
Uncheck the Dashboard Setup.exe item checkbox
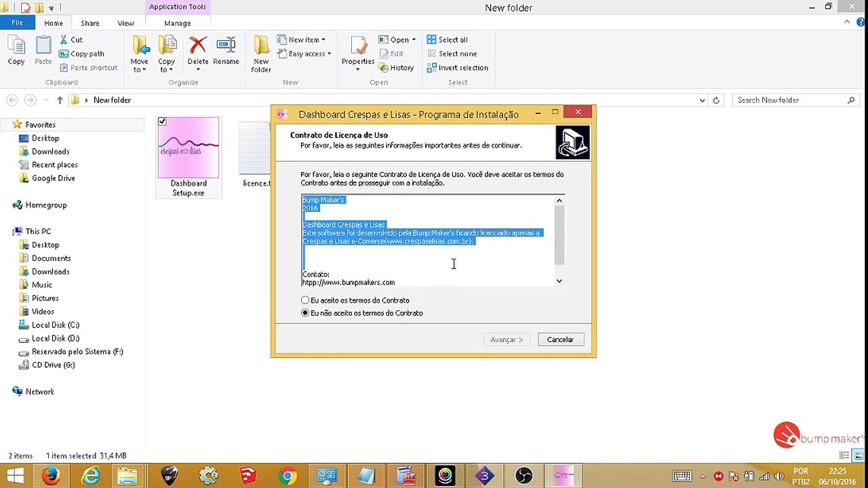click(x=162, y=122)
